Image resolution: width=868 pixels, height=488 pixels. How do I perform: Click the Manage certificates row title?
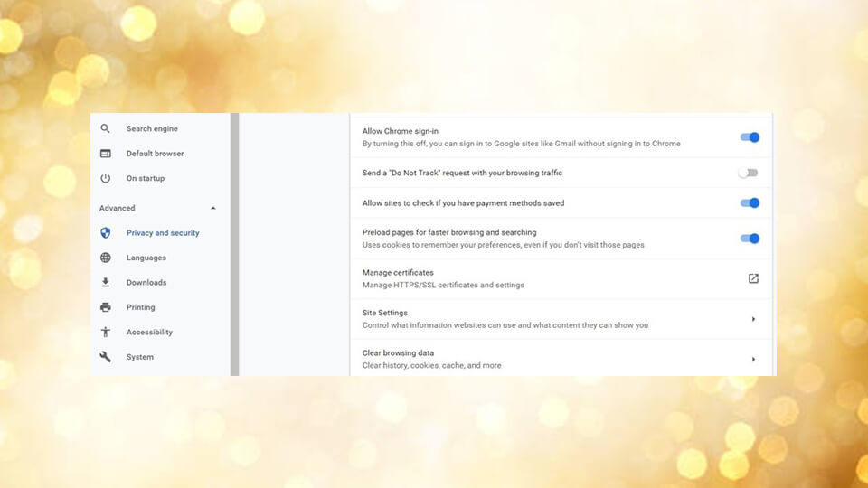tap(398, 273)
